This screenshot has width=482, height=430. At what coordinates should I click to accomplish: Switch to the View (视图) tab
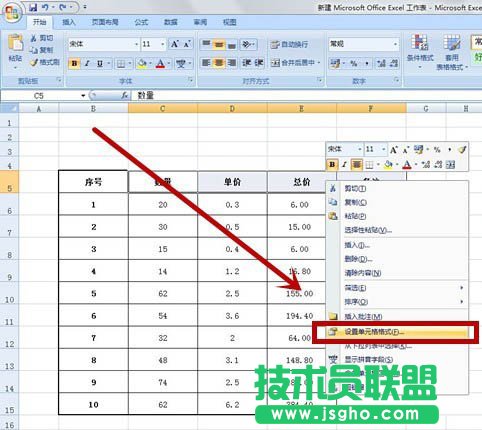point(229,22)
